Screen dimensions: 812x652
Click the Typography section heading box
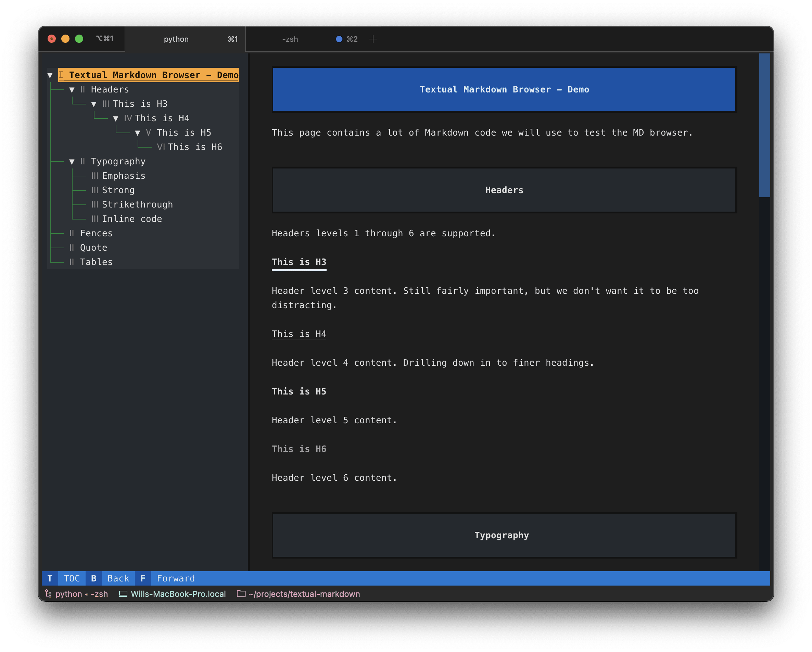504,535
